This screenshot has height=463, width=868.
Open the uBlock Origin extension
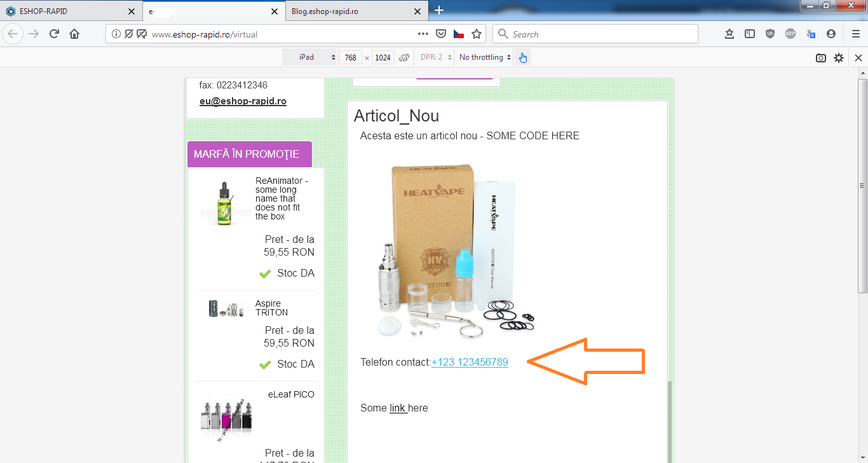coord(770,34)
